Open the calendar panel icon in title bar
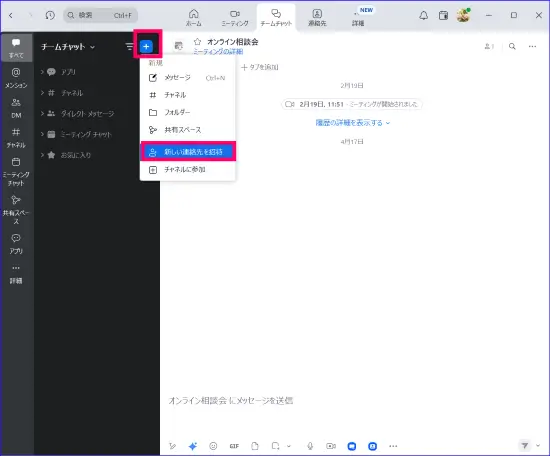The image size is (550, 456). [x=443, y=15]
